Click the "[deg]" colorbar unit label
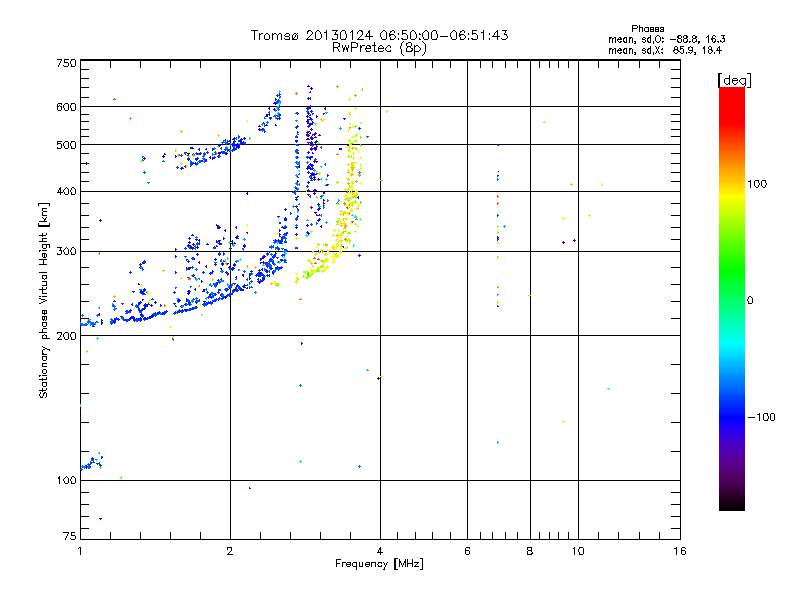 tap(734, 80)
